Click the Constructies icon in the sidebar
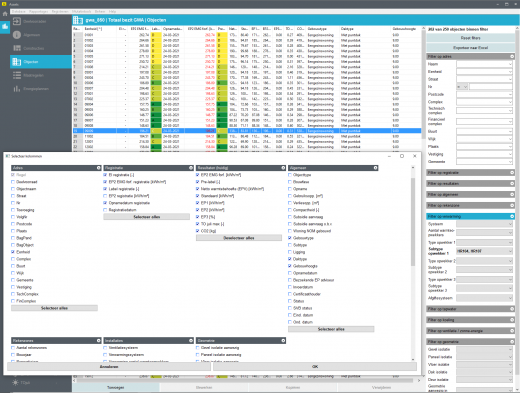Viewport: 520px width, 393px height. click(17, 48)
